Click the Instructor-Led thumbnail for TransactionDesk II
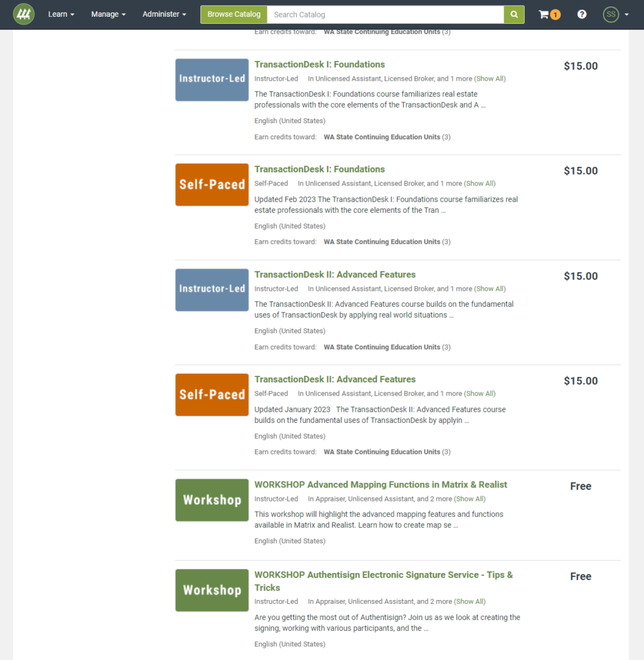 [x=211, y=289]
